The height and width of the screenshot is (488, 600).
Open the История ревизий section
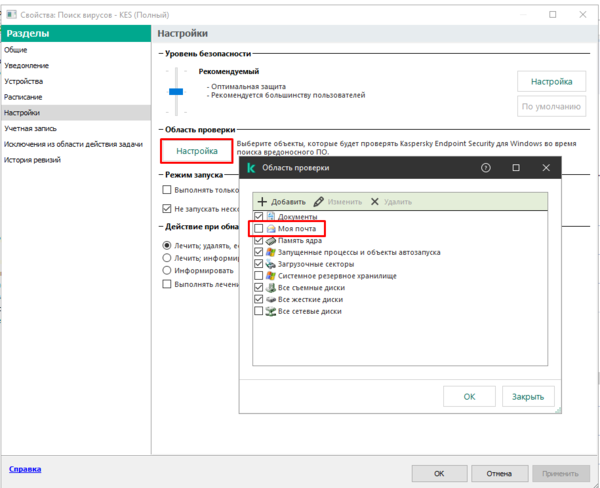[76, 160]
